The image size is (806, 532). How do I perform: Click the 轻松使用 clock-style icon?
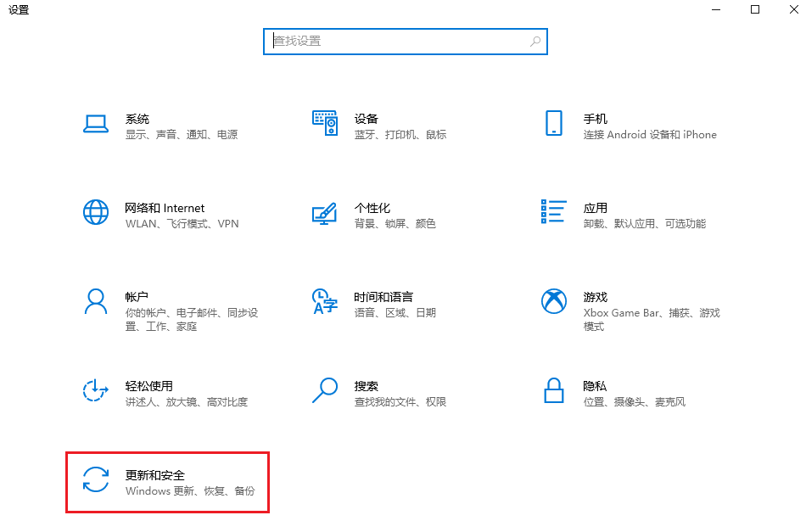pyautogui.click(x=95, y=392)
